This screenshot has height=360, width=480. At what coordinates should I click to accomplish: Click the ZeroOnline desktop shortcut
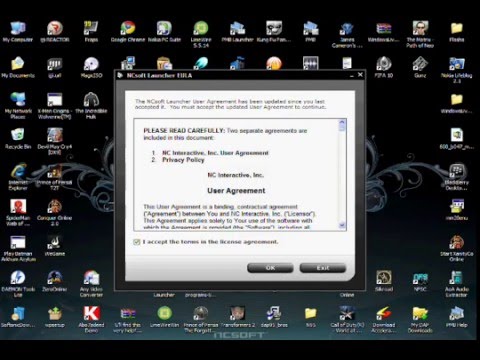(55, 281)
